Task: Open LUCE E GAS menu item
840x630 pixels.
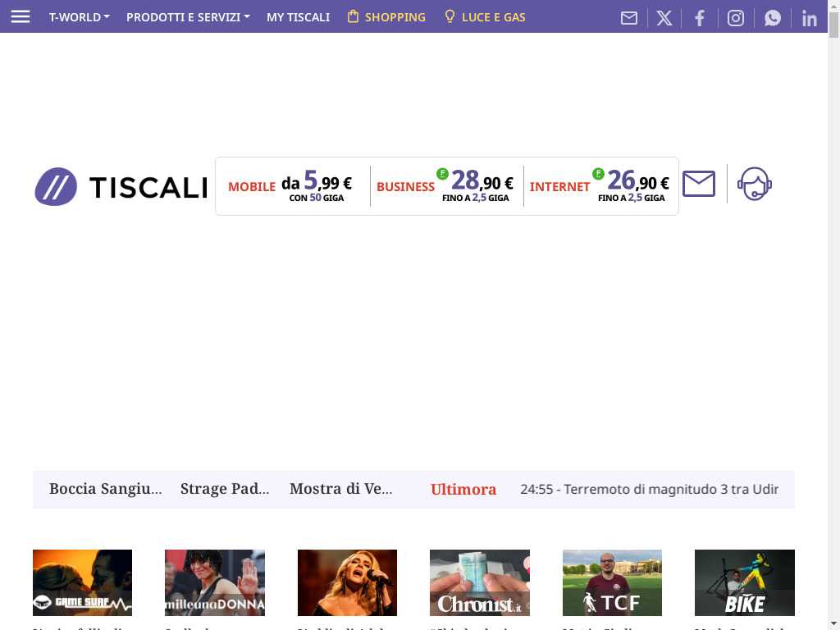Action: pos(485,17)
